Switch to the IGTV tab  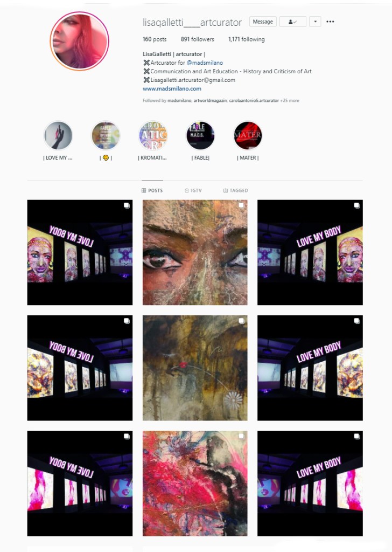(x=193, y=190)
